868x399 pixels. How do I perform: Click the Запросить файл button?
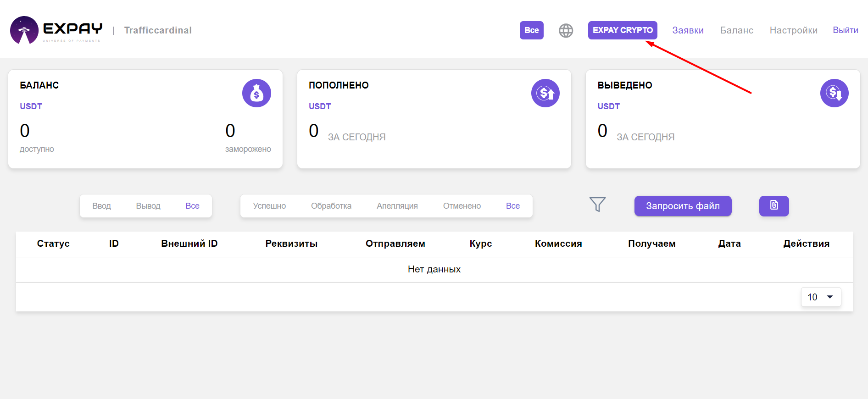point(683,206)
